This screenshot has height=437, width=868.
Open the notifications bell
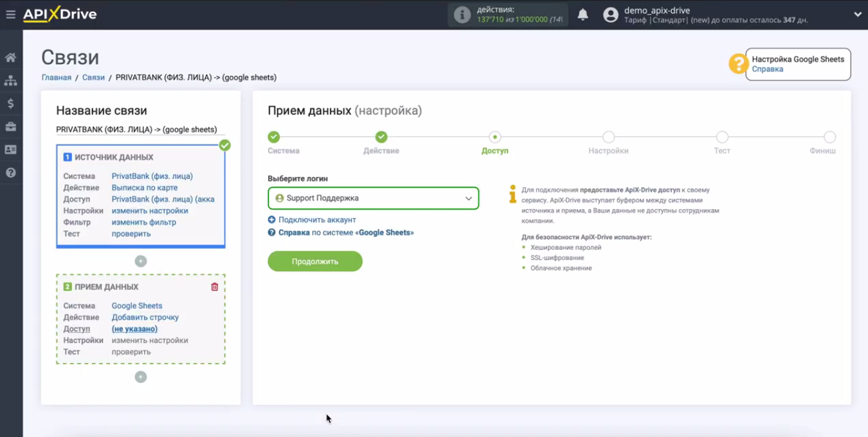[x=583, y=15]
